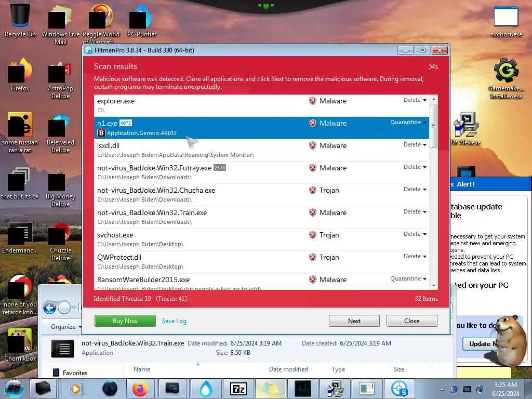
Task: Select AstroPop Deluxe desktop icon
Action: 60,79
